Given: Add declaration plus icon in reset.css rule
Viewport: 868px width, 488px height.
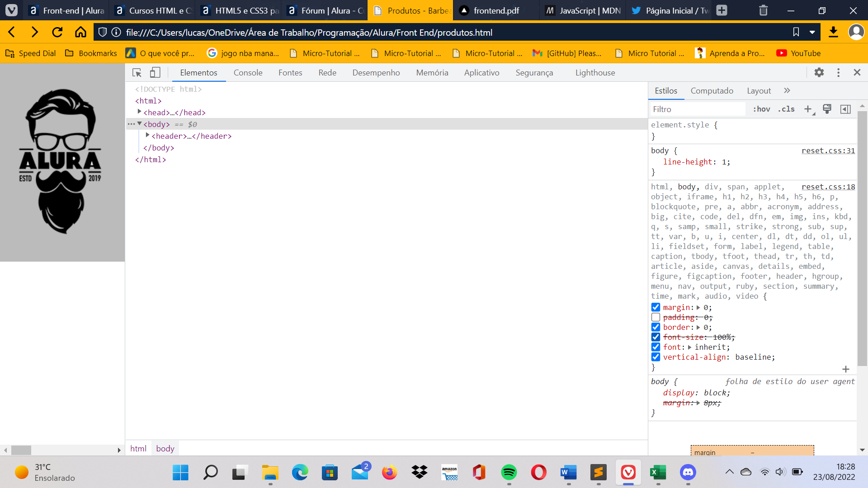Looking at the screenshot, I should point(846,369).
